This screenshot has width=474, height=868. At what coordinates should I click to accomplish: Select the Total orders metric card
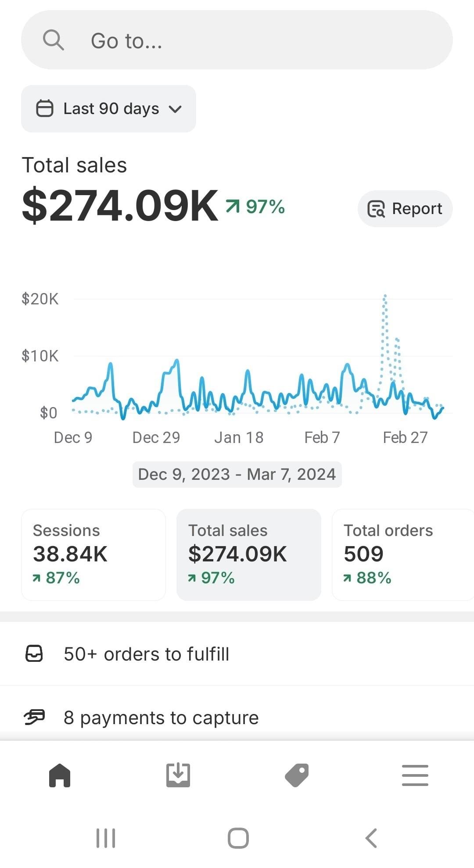402,554
